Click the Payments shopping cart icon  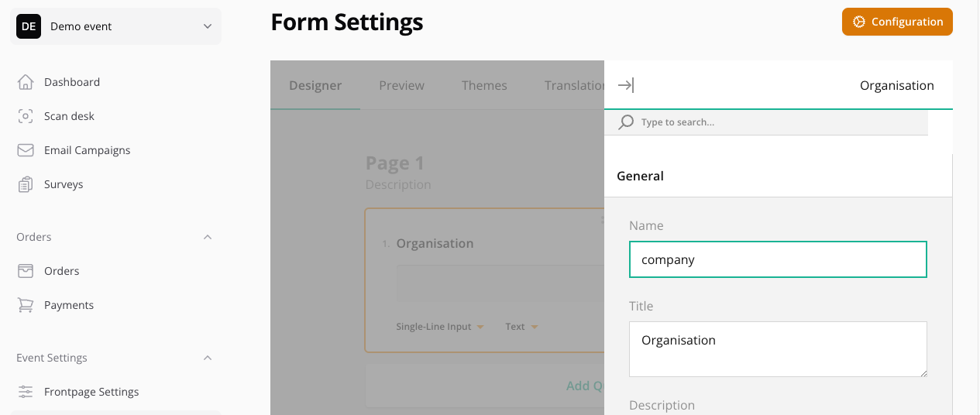(26, 305)
